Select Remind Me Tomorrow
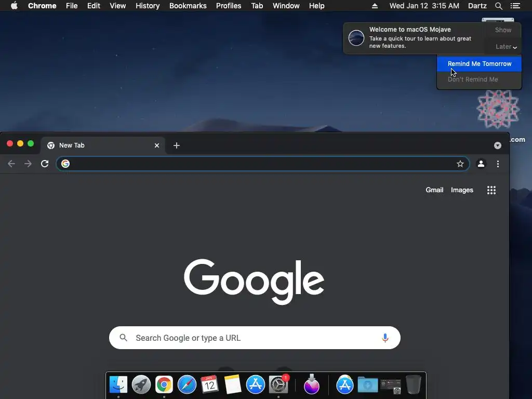 pos(479,64)
